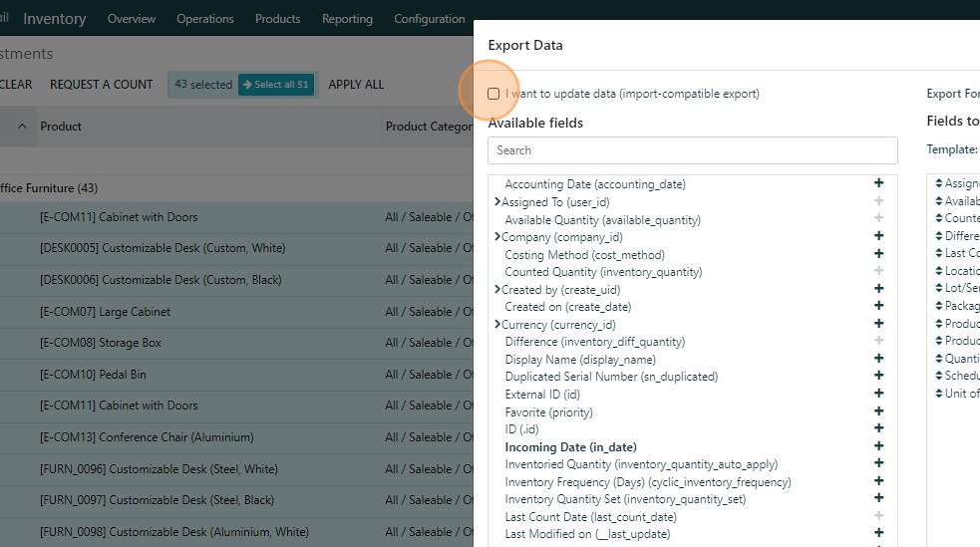Expand Company (company_id) subfields
Viewport: 980px width, 547px height.
click(x=497, y=237)
